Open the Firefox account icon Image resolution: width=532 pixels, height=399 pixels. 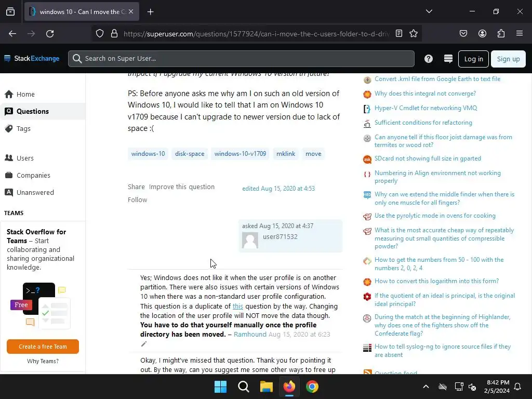pos(482,34)
